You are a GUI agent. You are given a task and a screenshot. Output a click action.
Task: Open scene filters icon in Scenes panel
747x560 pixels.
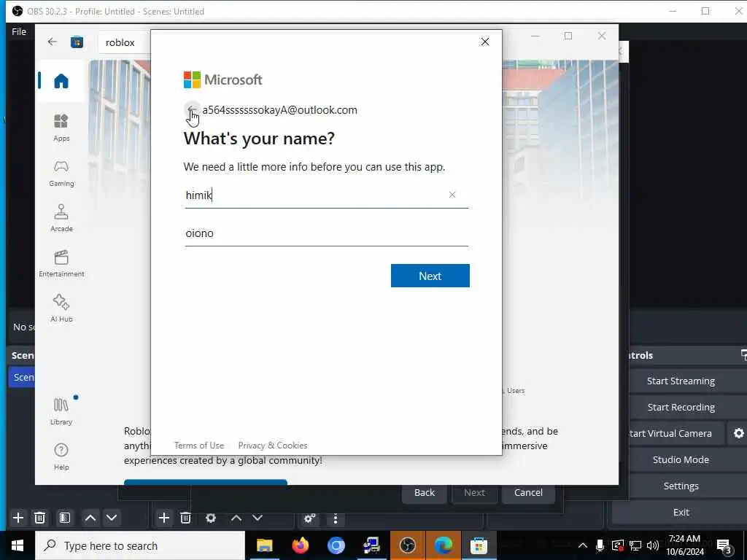(x=65, y=518)
